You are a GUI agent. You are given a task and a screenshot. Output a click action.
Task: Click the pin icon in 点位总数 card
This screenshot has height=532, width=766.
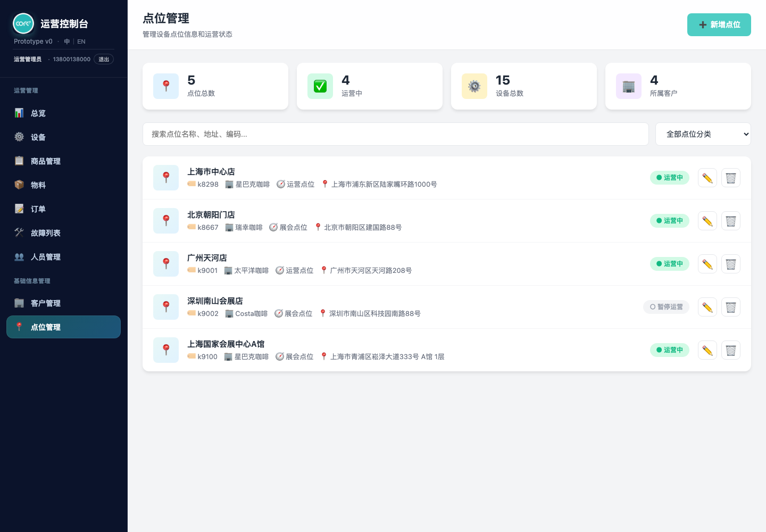point(166,86)
